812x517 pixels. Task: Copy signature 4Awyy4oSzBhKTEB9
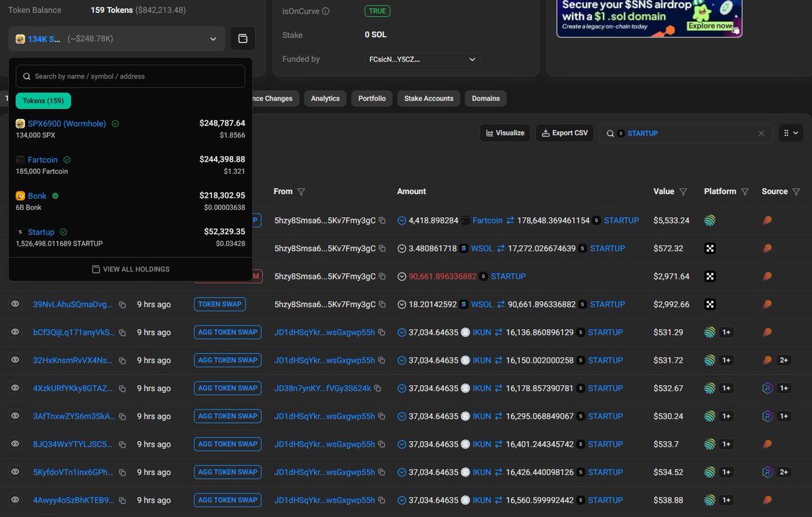[122, 501]
